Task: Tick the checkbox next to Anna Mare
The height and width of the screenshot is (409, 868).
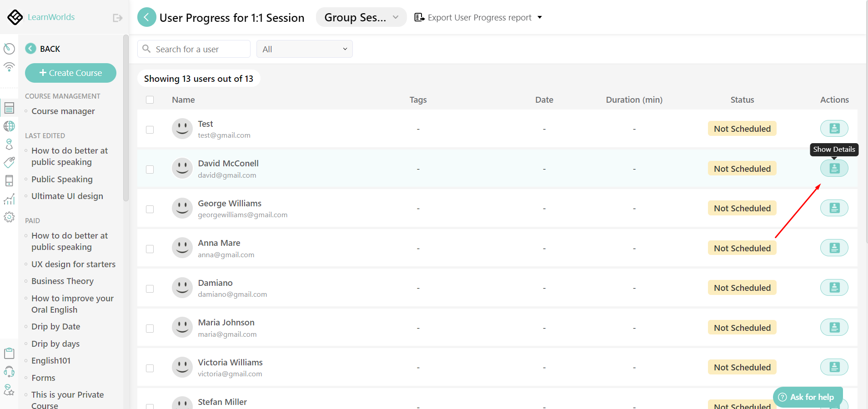Action: (x=150, y=249)
